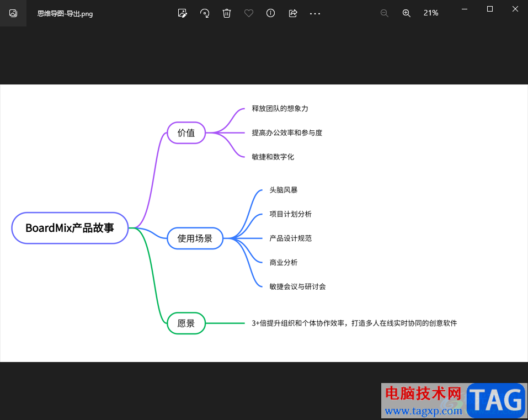Click the 使用场景 branch node

195,238
